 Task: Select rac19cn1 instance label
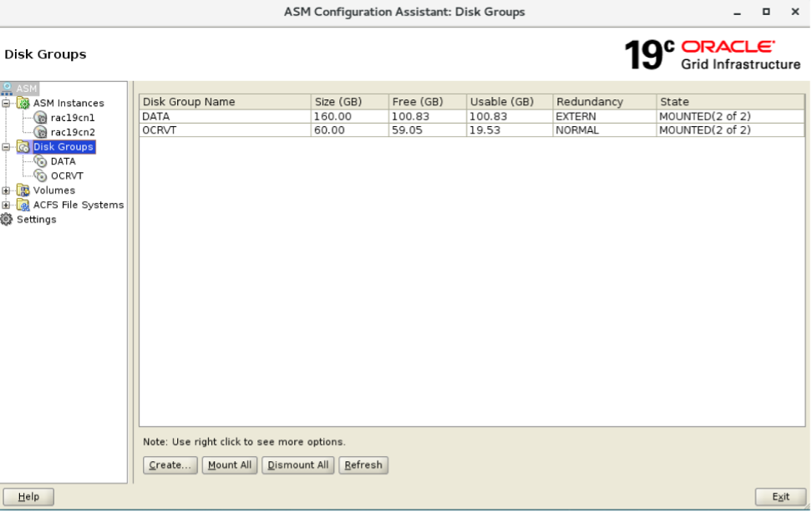(73, 118)
